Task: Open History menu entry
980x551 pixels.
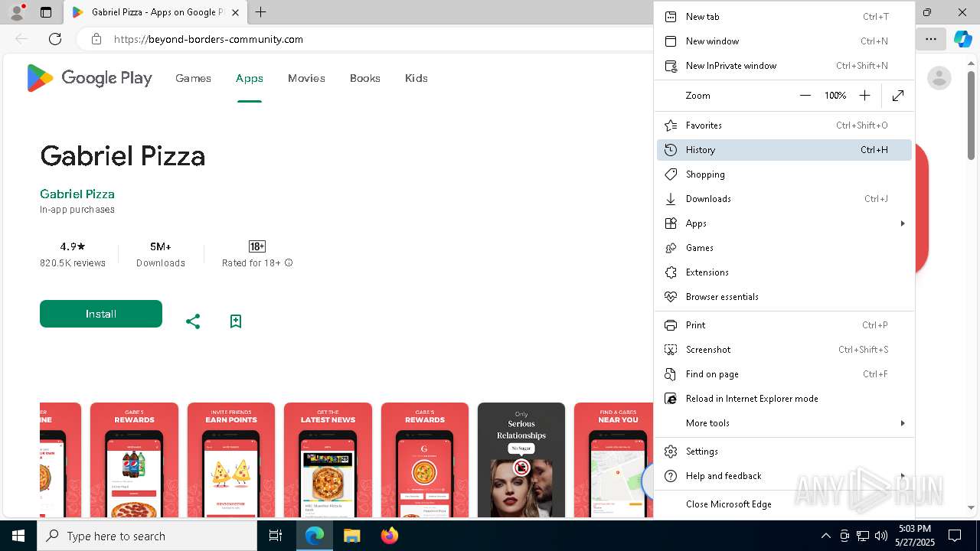Action: 784,150
